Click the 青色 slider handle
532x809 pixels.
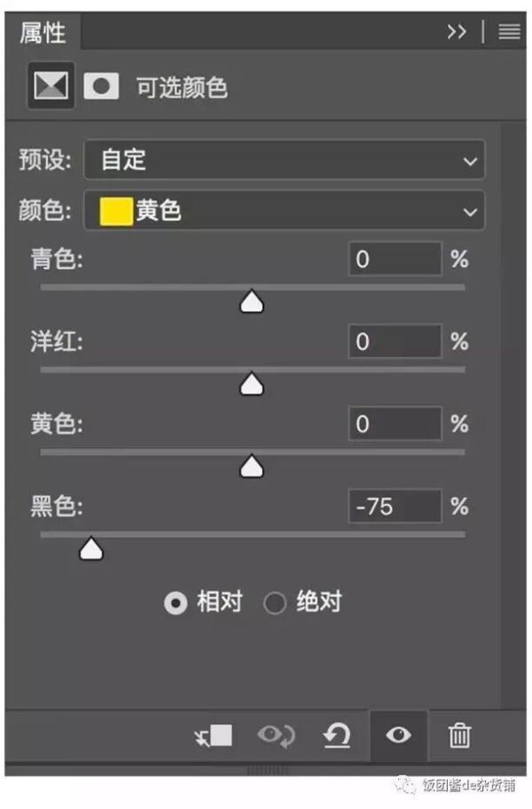pos(252,302)
